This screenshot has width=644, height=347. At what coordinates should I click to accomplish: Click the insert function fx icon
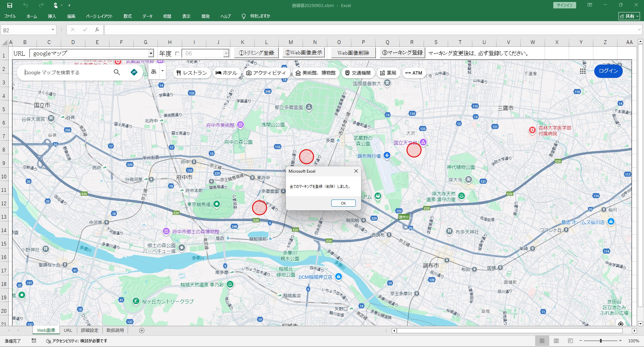click(97, 30)
